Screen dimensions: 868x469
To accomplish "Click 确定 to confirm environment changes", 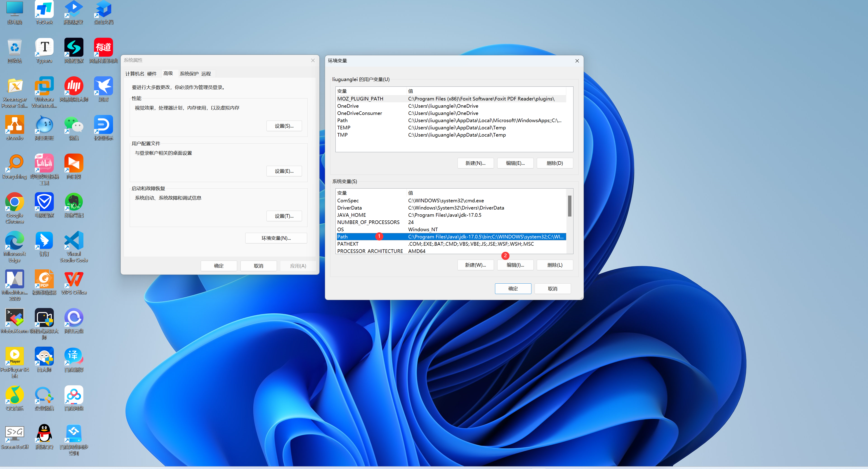I will [512, 288].
